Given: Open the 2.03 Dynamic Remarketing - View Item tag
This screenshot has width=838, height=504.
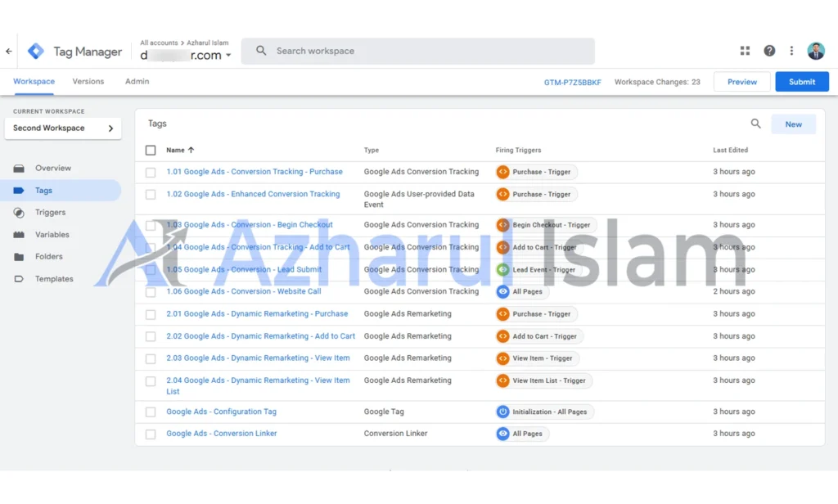Looking at the screenshot, I should point(258,358).
